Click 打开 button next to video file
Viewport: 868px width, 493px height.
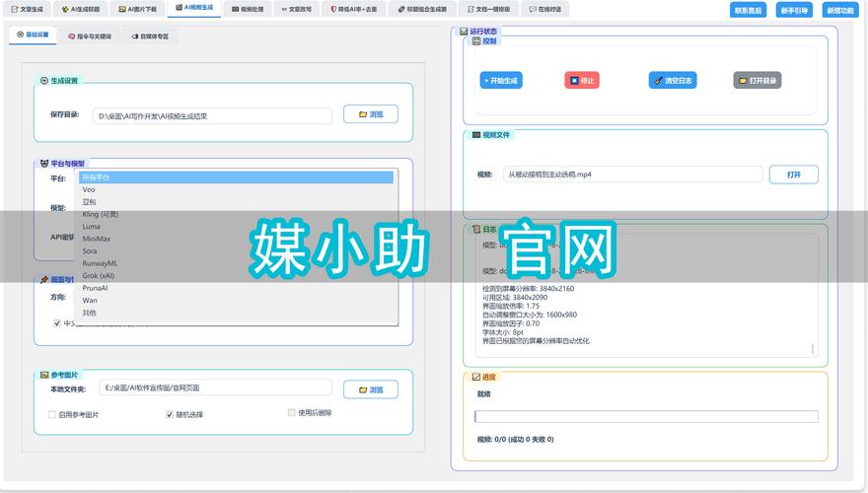click(793, 175)
